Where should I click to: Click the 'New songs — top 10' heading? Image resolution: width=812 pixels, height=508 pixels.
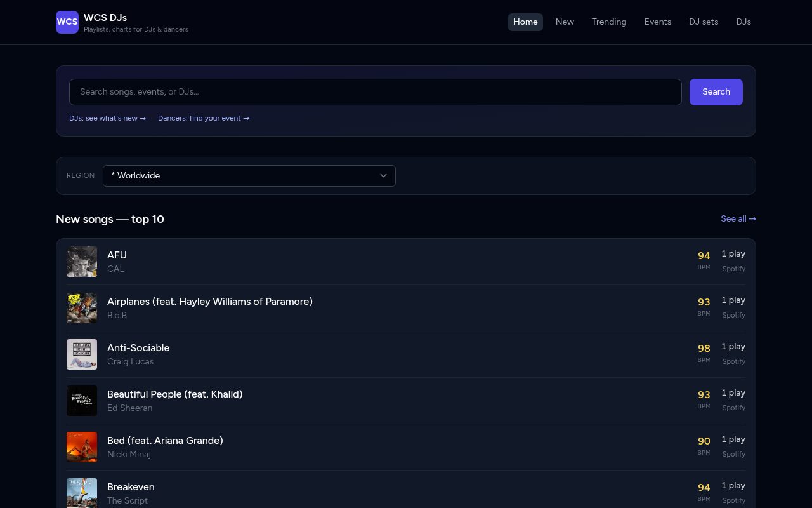click(x=110, y=219)
